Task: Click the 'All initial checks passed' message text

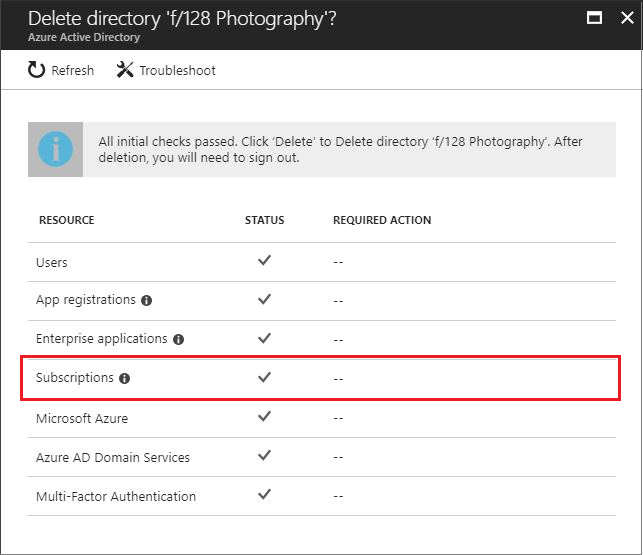Action: pyautogui.click(x=340, y=149)
